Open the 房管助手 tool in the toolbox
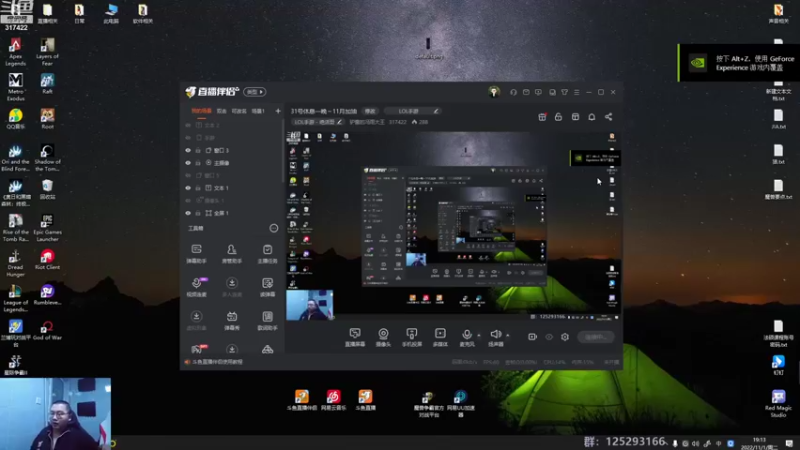 pyautogui.click(x=232, y=254)
